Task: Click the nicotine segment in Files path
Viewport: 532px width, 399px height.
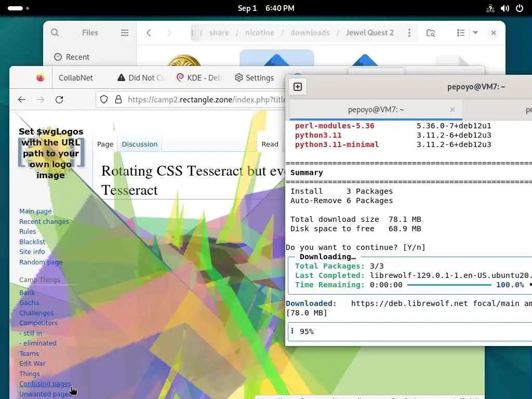Action: [x=260, y=33]
